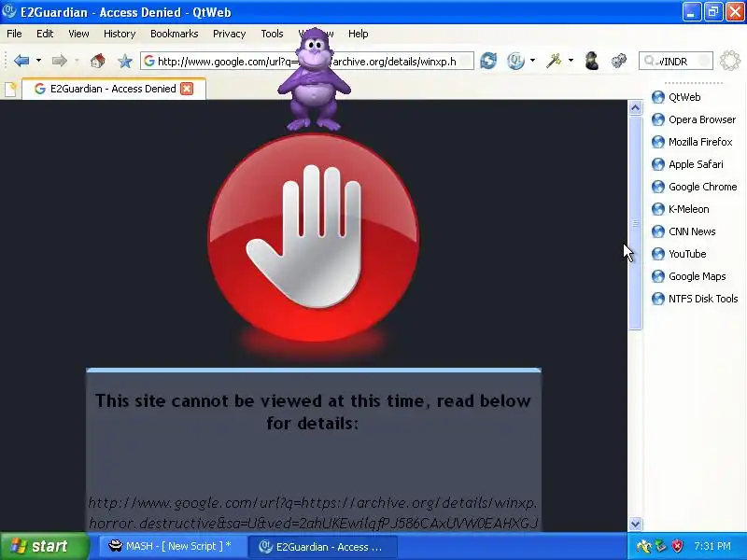
Task: Click the magic wand tools icon
Action: pyautogui.click(x=554, y=61)
